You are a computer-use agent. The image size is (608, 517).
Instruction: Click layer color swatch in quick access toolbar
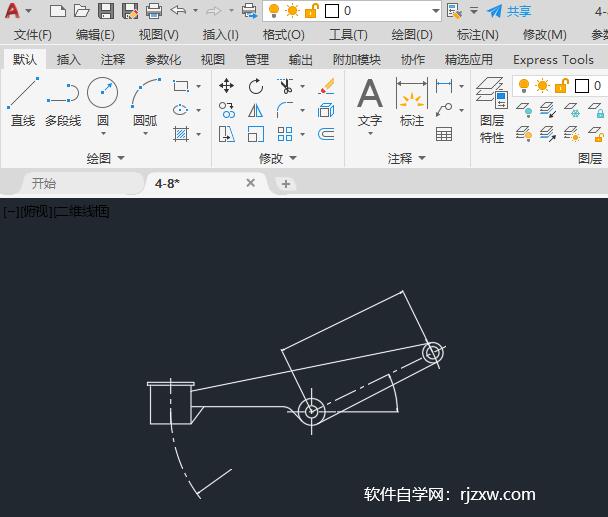point(332,11)
